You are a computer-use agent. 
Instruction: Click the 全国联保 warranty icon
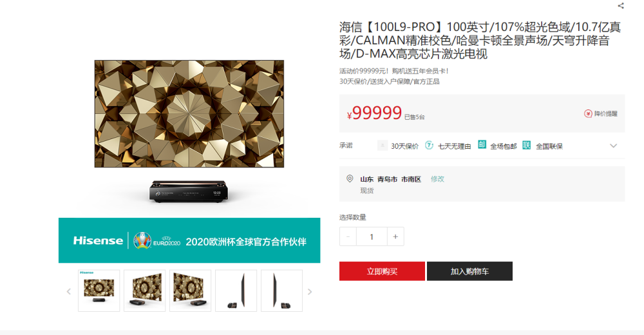527,145
